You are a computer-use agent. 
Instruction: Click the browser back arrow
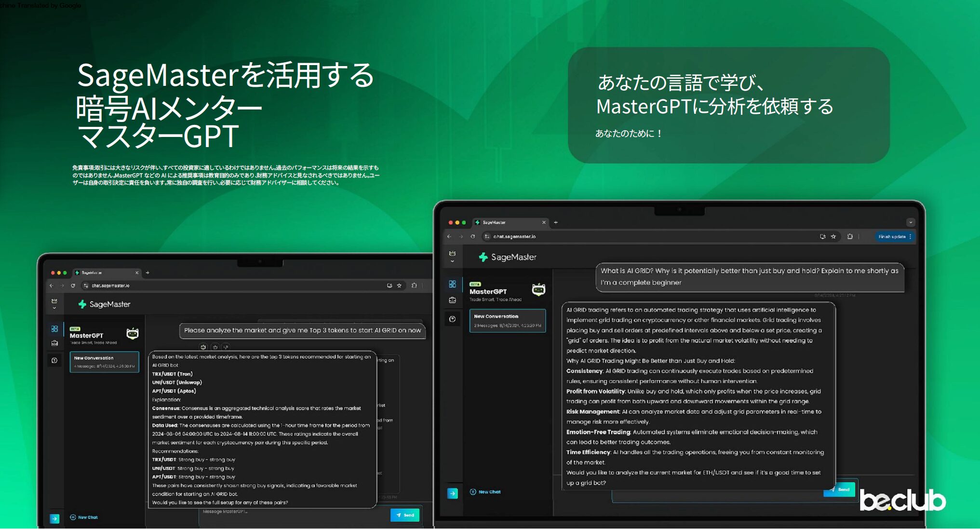point(449,236)
